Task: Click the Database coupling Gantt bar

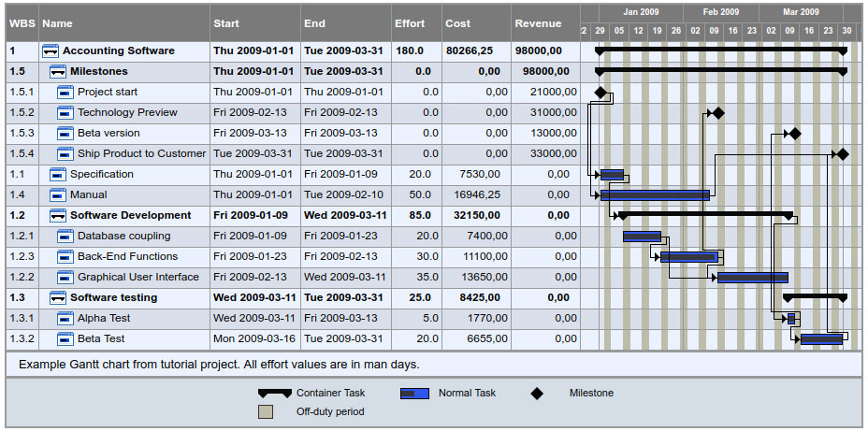Action: [x=643, y=237]
